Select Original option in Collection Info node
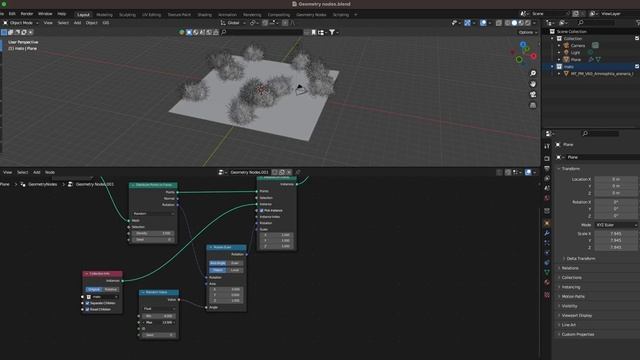 pyautogui.click(x=94, y=289)
